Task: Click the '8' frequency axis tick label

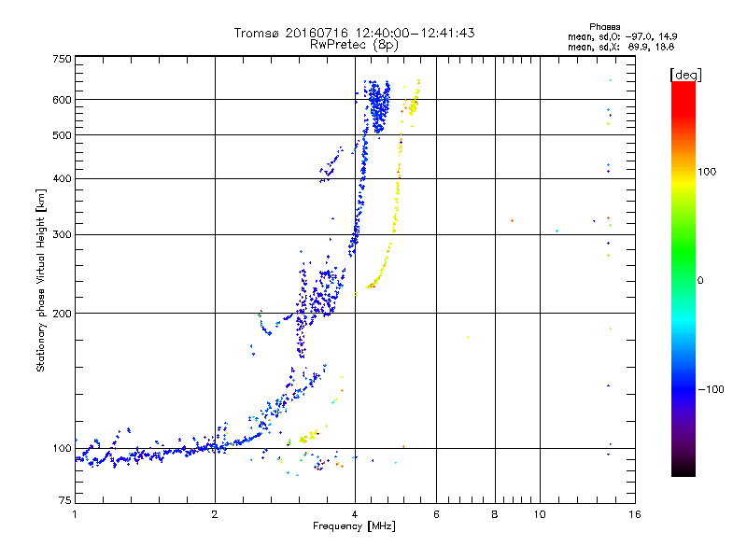Action: [x=495, y=514]
